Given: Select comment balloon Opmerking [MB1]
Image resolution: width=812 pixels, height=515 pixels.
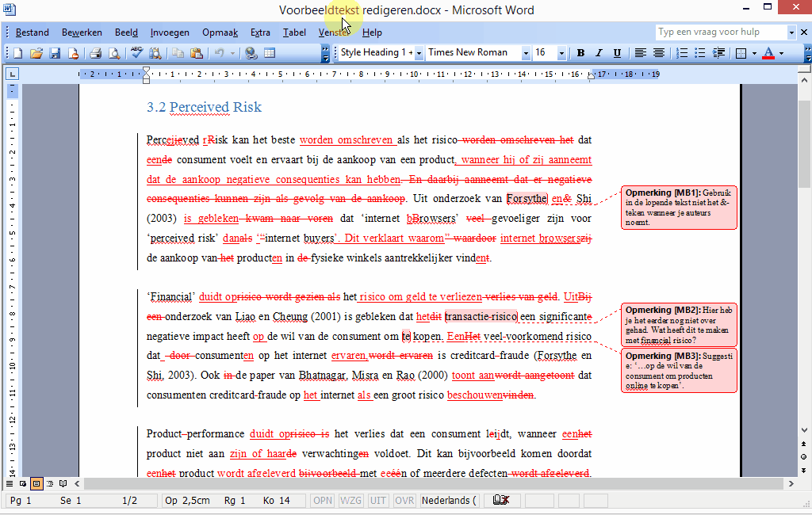Looking at the screenshot, I should click(x=679, y=207).
